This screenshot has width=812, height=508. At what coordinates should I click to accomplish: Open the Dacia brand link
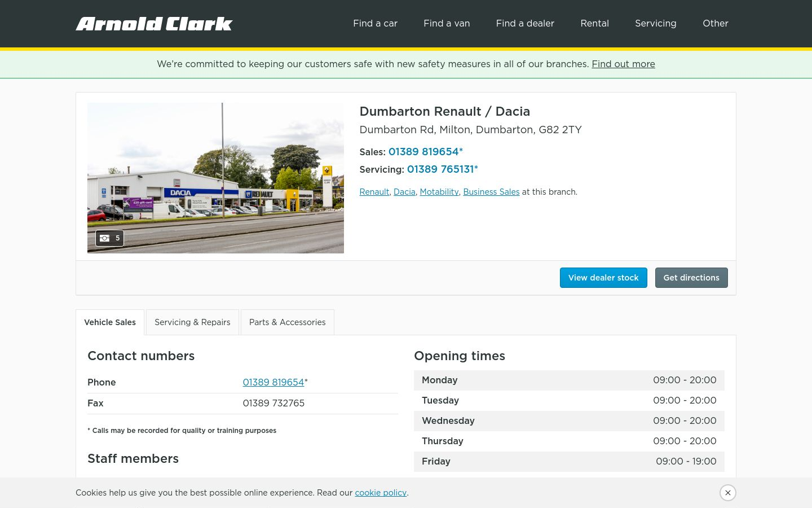[x=404, y=192]
